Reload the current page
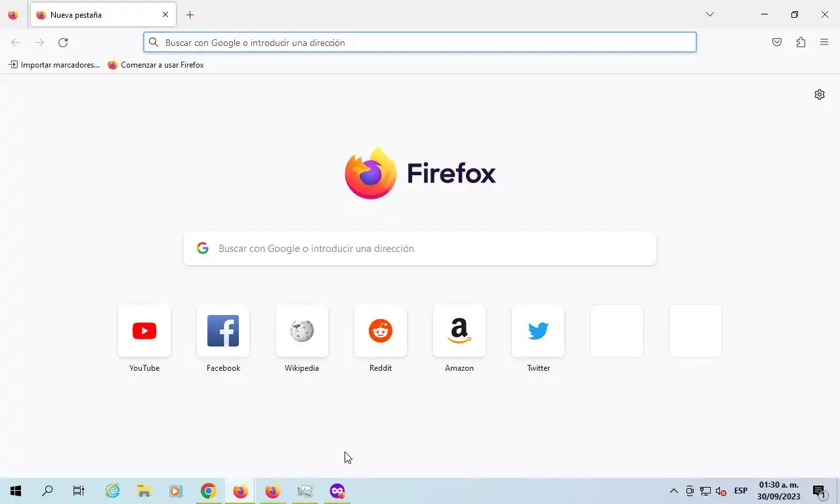The height and width of the screenshot is (504, 840). click(x=63, y=43)
